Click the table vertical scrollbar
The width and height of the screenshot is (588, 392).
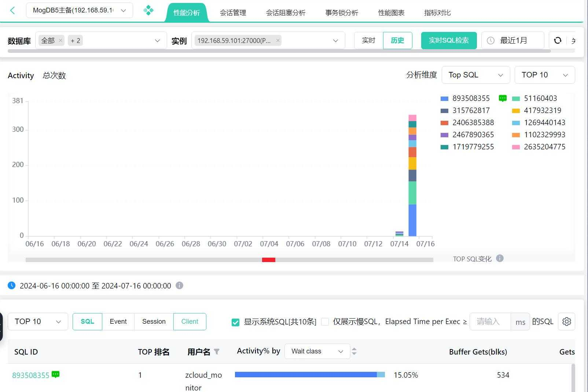click(573, 378)
